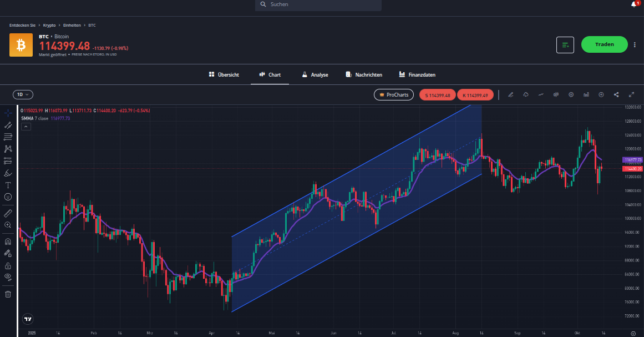Screen dimensions: 644x337
Task: Enter fullscreen chart mode
Action: pyautogui.click(x=631, y=95)
